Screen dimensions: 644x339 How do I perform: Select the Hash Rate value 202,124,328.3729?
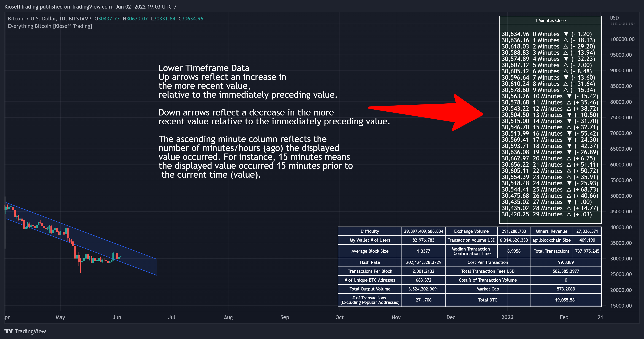coord(423,262)
